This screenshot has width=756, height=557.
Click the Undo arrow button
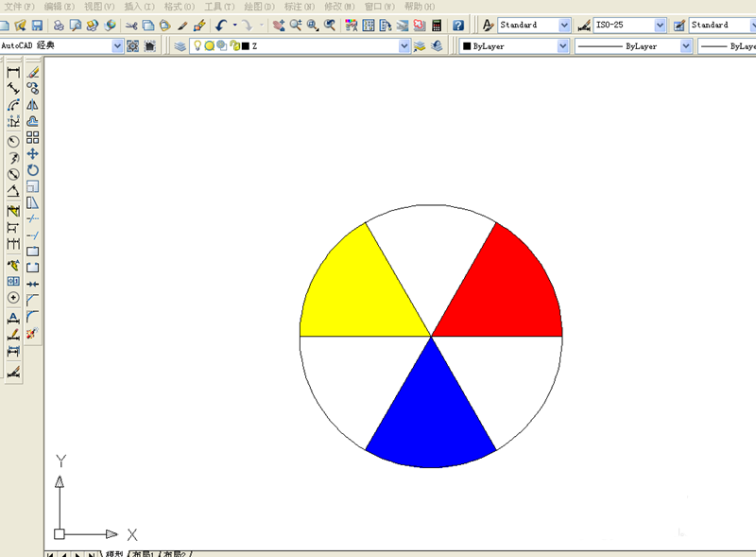point(221,26)
